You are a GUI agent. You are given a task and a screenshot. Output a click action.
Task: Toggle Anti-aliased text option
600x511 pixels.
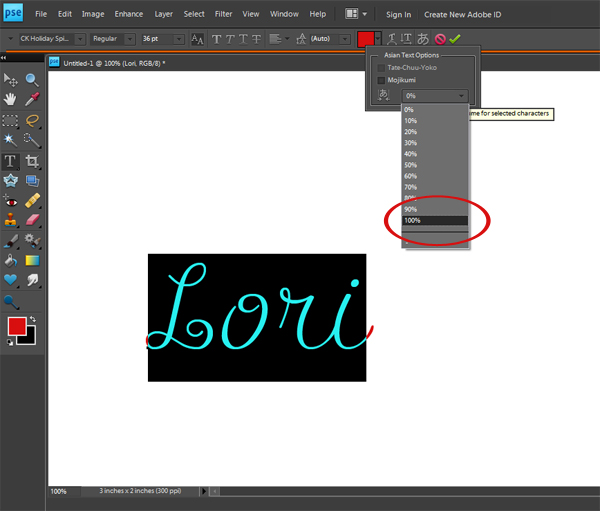tap(197, 39)
